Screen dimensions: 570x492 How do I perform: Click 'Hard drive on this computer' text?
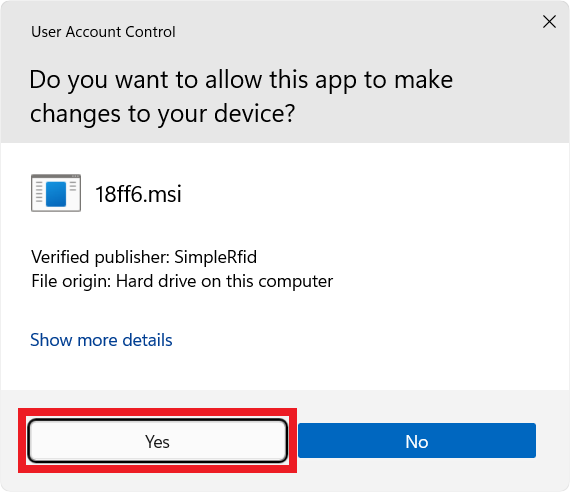click(x=224, y=281)
